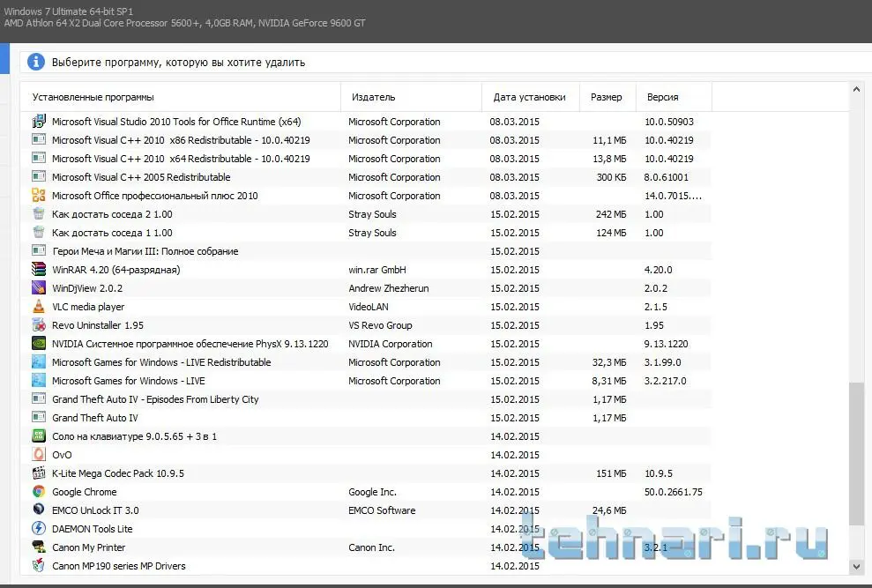
Task: Click the Google Chrome icon
Action: pyautogui.click(x=39, y=491)
